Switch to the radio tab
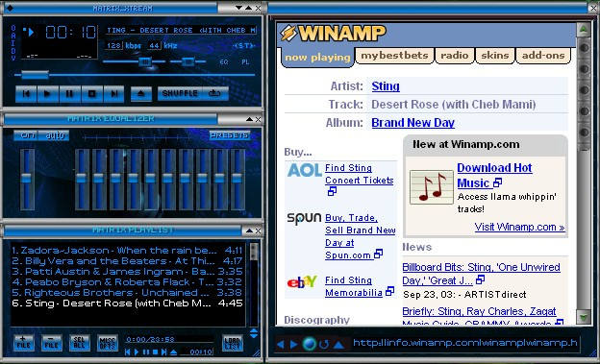 click(454, 56)
